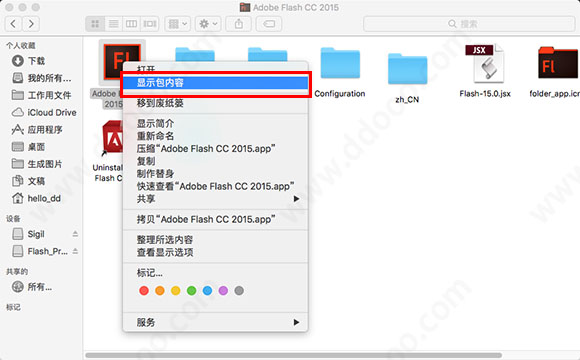Open shared 所有... in sidebar
The height and width of the screenshot is (360, 580).
32,287
